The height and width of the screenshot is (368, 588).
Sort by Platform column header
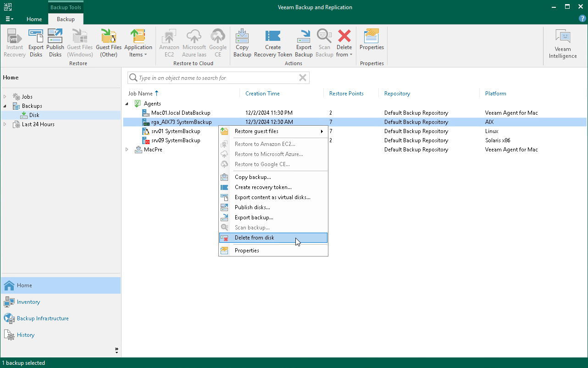[496, 93]
